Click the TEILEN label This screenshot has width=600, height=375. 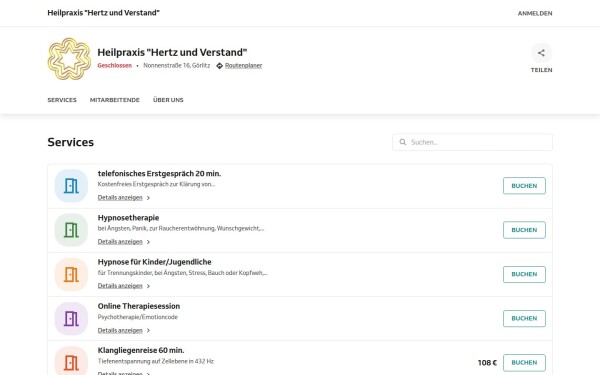pos(541,70)
